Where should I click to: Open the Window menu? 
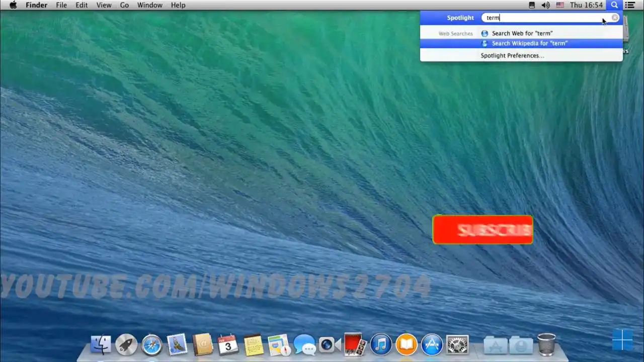pos(150,5)
